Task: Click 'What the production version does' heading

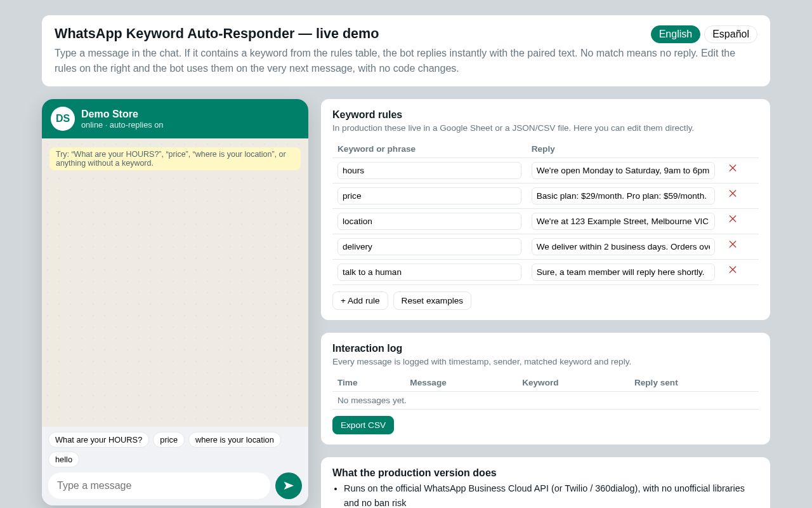Action: (x=414, y=473)
